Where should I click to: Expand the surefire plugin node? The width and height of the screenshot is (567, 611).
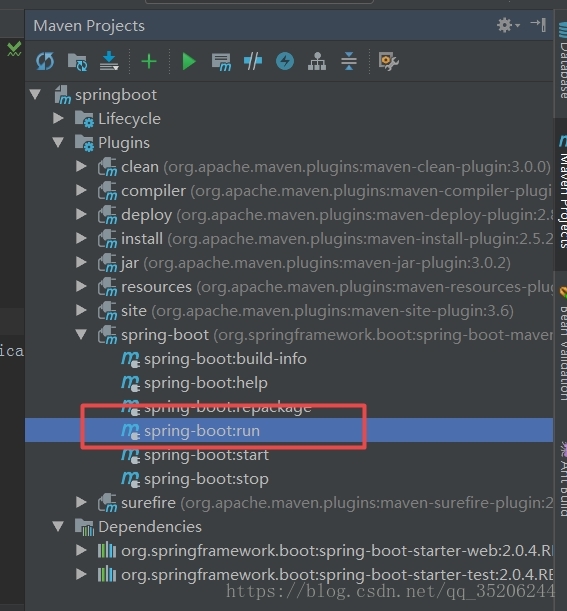[x=81, y=502]
